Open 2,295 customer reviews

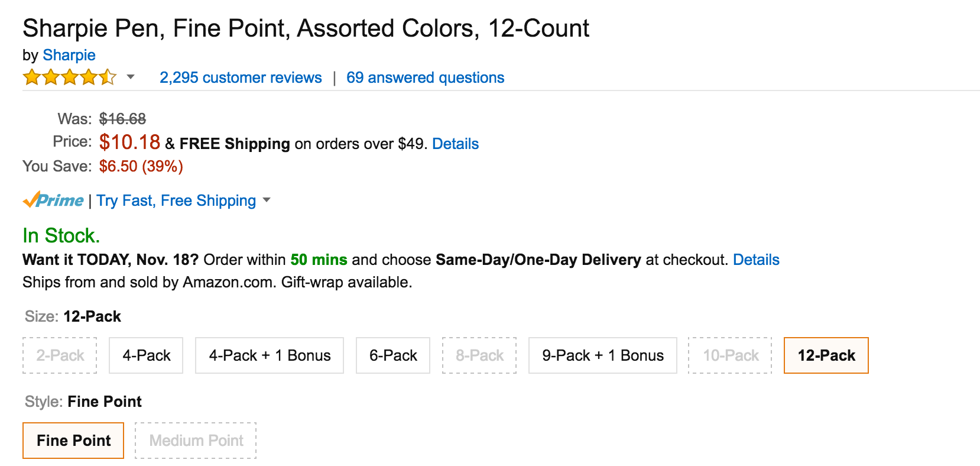click(241, 77)
